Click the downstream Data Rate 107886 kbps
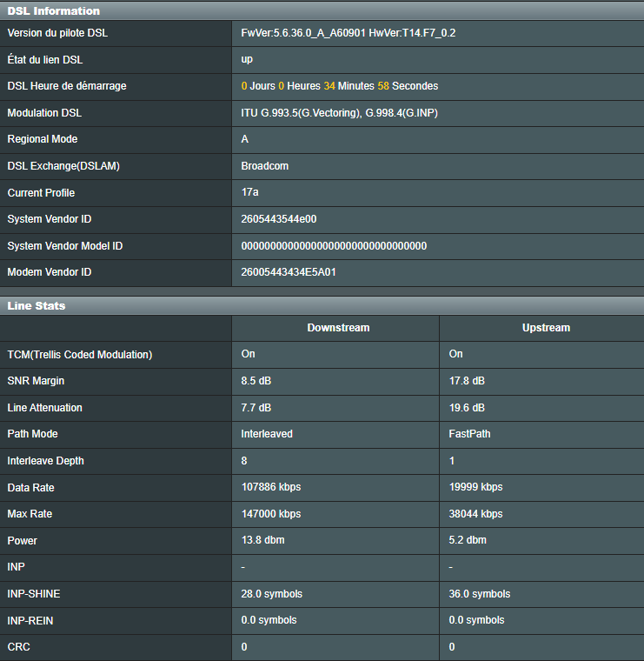The width and height of the screenshot is (644, 661). click(270, 487)
